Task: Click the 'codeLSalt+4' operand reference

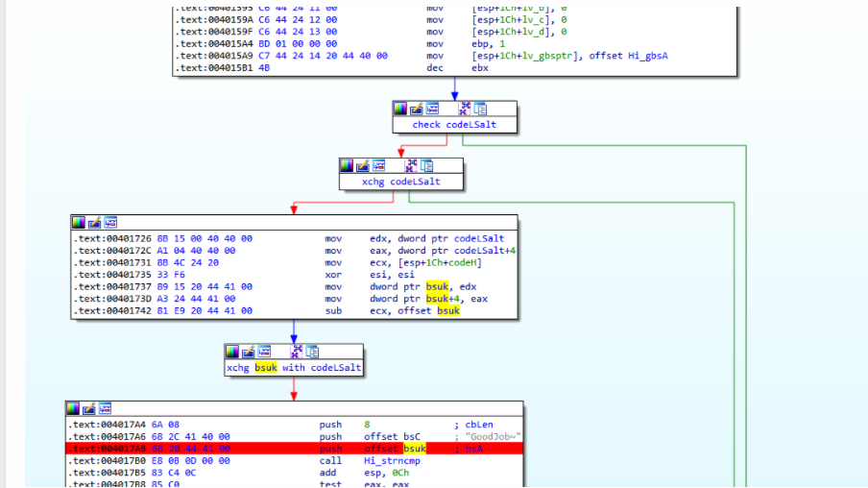Action: coord(484,251)
